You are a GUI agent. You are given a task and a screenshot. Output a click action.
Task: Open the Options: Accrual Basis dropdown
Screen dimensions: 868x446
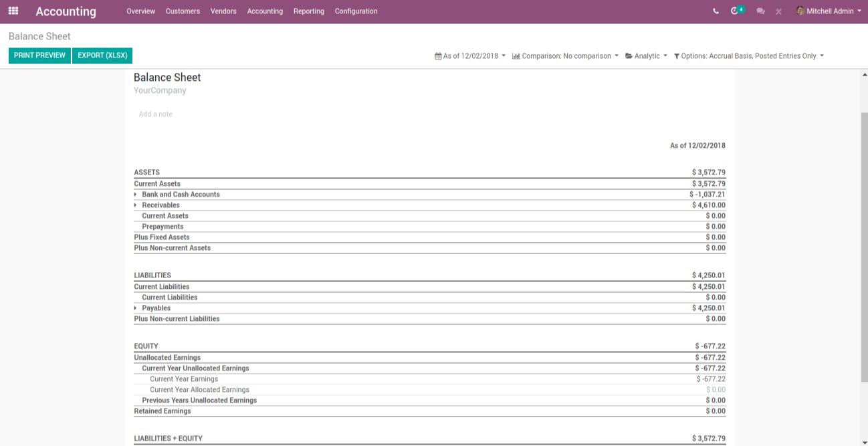(749, 56)
